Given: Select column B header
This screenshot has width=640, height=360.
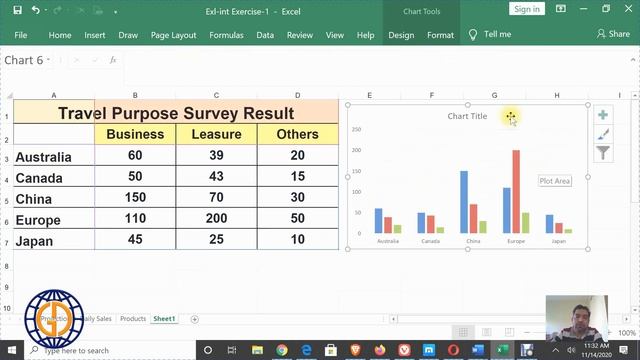Looking at the screenshot, I should pyautogui.click(x=135, y=96).
